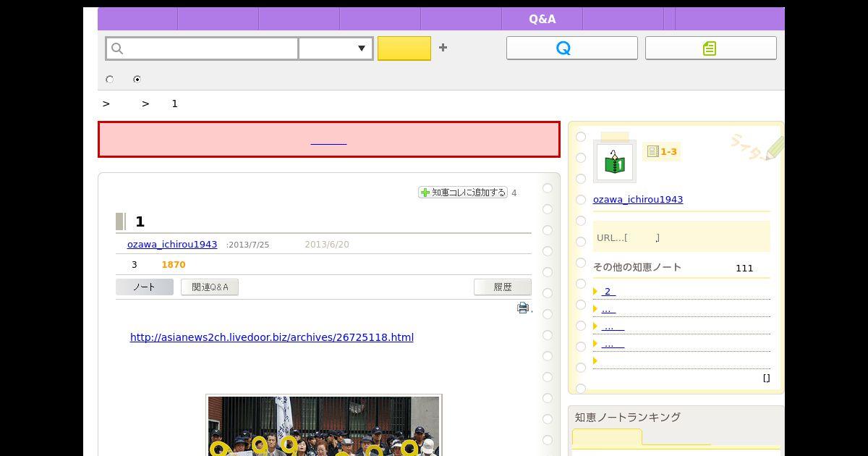Open the Q&A tab in purple navbar
This screenshot has height=456, width=868.
(x=542, y=20)
